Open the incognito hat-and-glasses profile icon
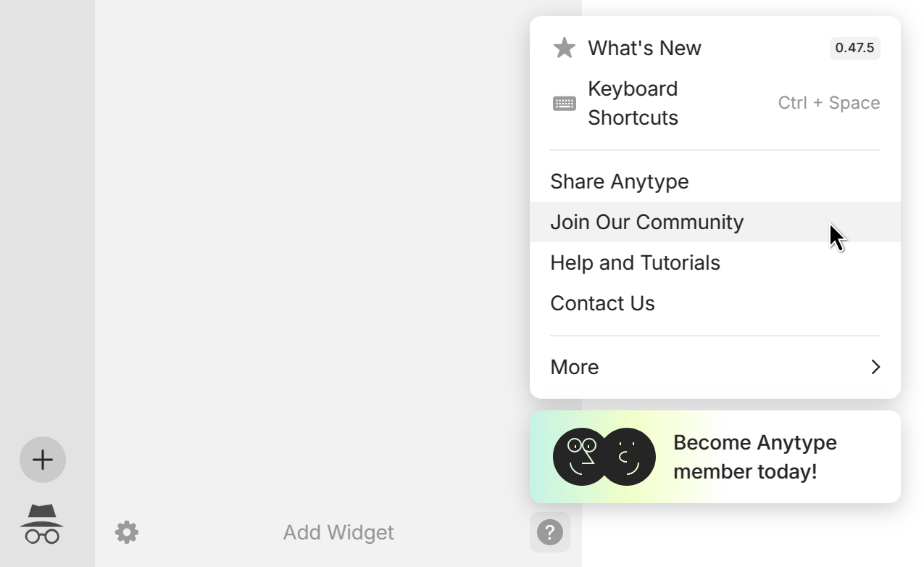This screenshot has width=924, height=567. 42,524
